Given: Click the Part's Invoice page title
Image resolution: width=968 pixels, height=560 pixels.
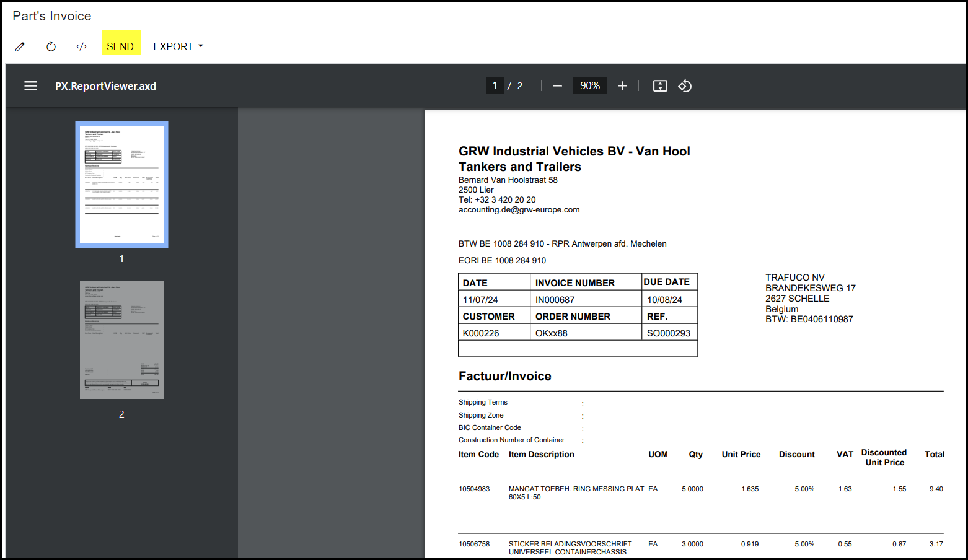Looking at the screenshot, I should tap(52, 16).
